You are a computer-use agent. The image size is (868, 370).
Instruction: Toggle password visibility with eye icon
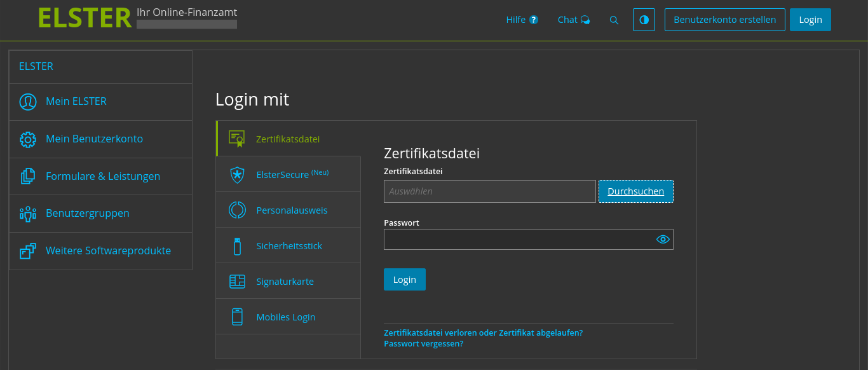663,239
